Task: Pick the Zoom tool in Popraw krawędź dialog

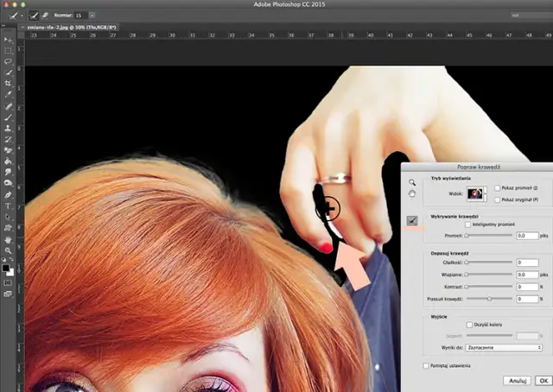Action: (412, 182)
